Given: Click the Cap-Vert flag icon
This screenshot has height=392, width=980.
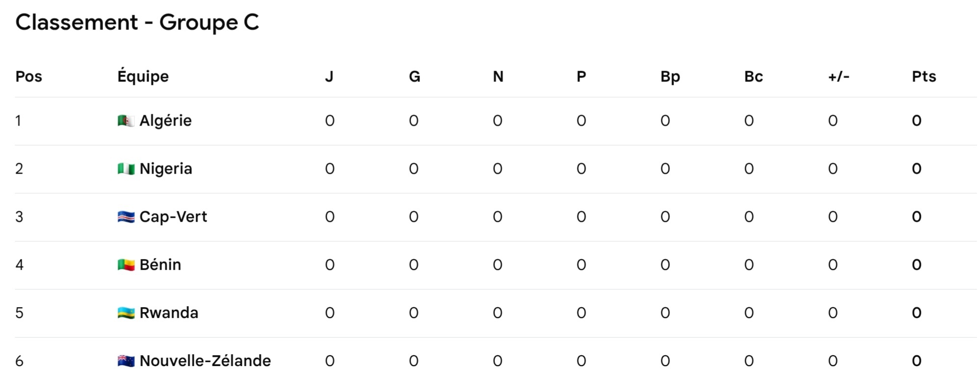Looking at the screenshot, I should (x=126, y=217).
